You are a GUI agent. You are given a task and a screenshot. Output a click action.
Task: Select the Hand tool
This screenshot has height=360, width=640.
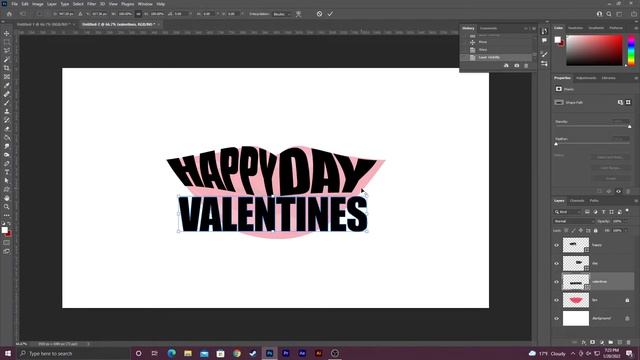pyautogui.click(x=7, y=198)
